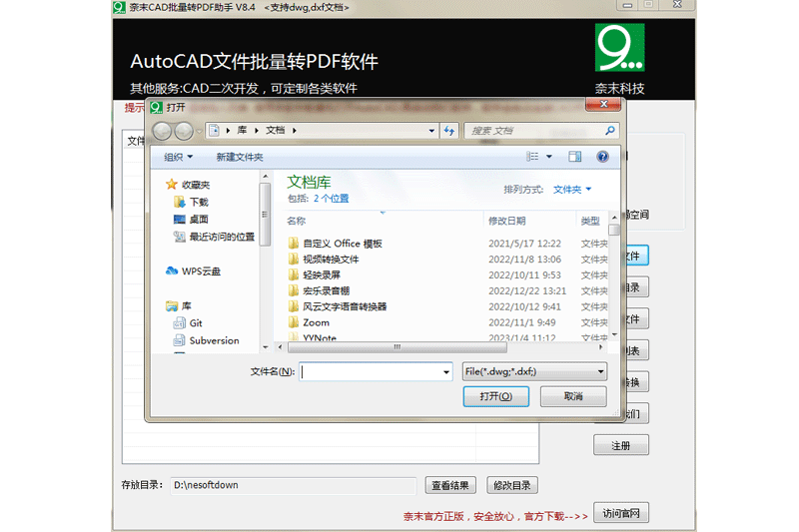799x532 pixels.
Task: Click the file list vertical scrollbar down arrow
Action: click(614, 334)
